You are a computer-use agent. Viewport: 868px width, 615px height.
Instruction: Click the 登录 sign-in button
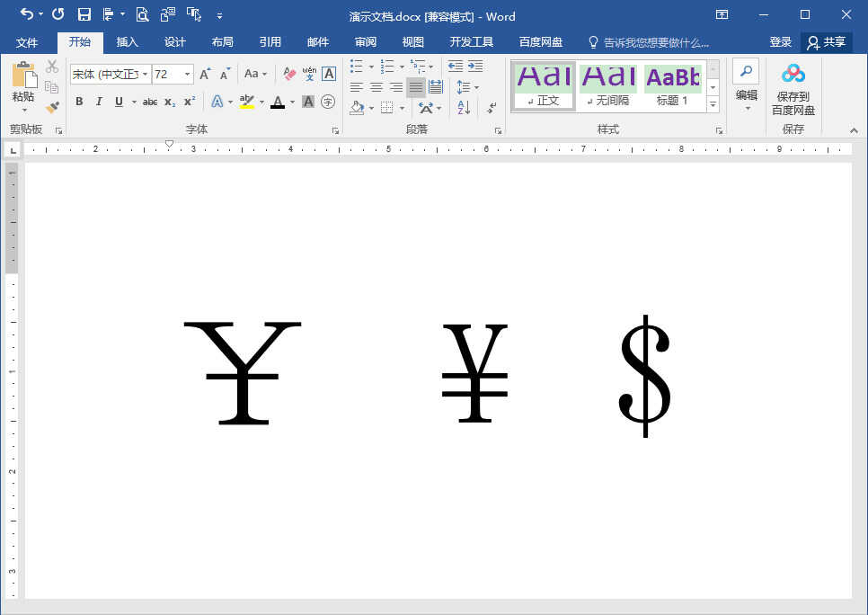pyautogui.click(x=781, y=42)
